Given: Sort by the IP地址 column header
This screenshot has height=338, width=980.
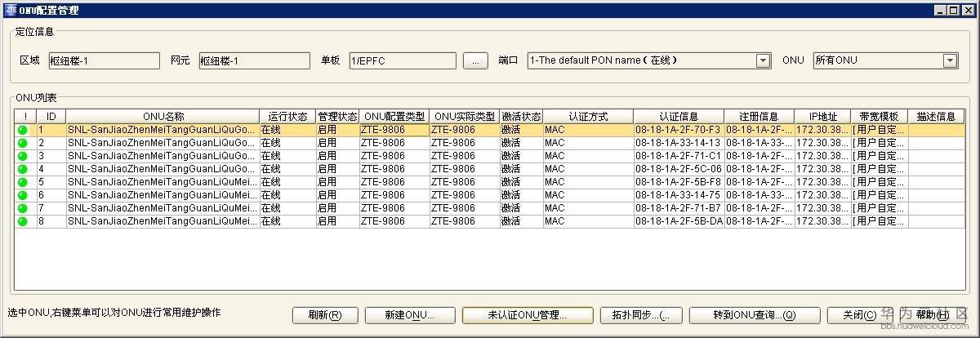Looking at the screenshot, I should coord(822,117).
